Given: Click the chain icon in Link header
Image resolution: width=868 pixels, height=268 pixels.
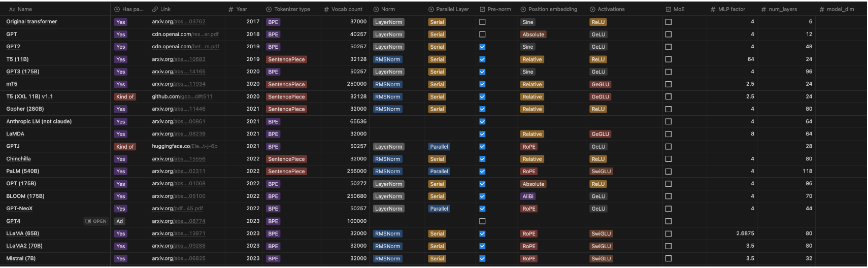Looking at the screenshot, I should pos(155,9).
